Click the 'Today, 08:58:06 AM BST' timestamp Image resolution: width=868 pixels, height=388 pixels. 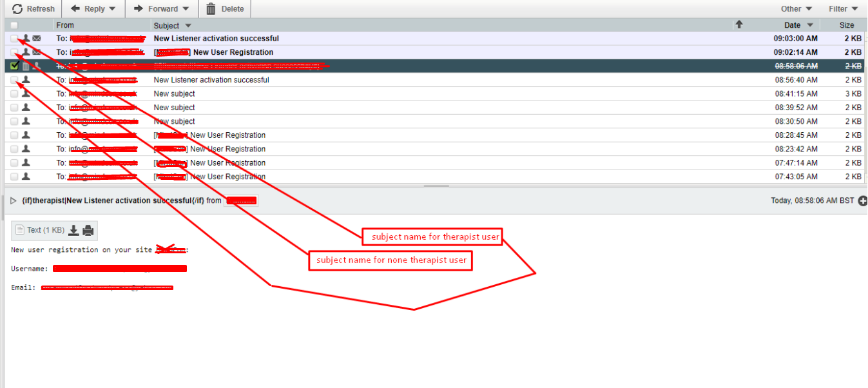coord(813,201)
